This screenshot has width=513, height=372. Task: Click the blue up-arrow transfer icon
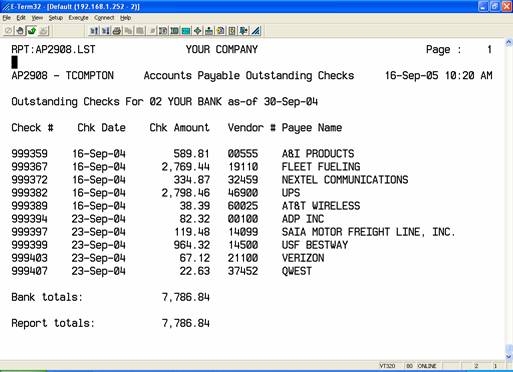pos(94,31)
